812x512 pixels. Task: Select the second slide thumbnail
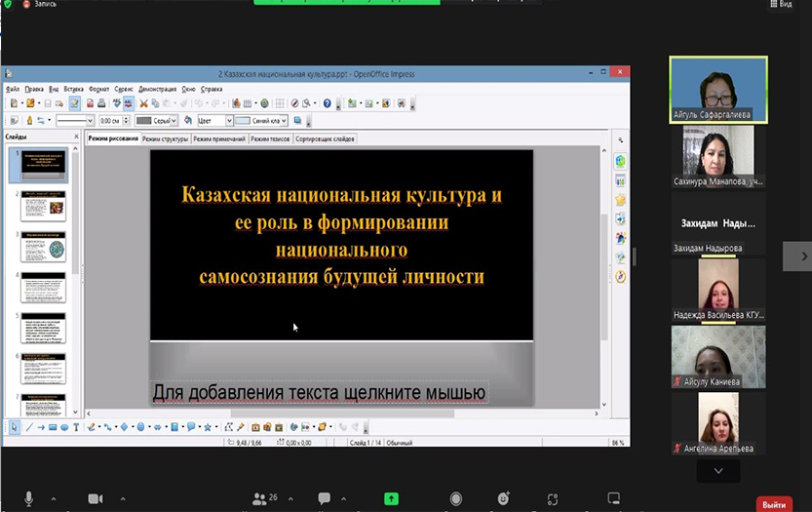(44, 207)
